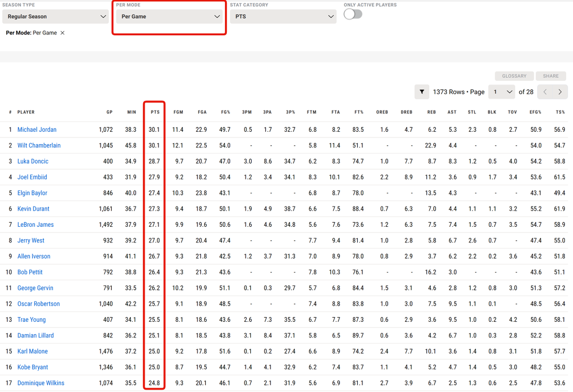Image resolution: width=573 pixels, height=392 pixels.
Task: Open Oscar Robertson's player page
Action: (x=39, y=304)
